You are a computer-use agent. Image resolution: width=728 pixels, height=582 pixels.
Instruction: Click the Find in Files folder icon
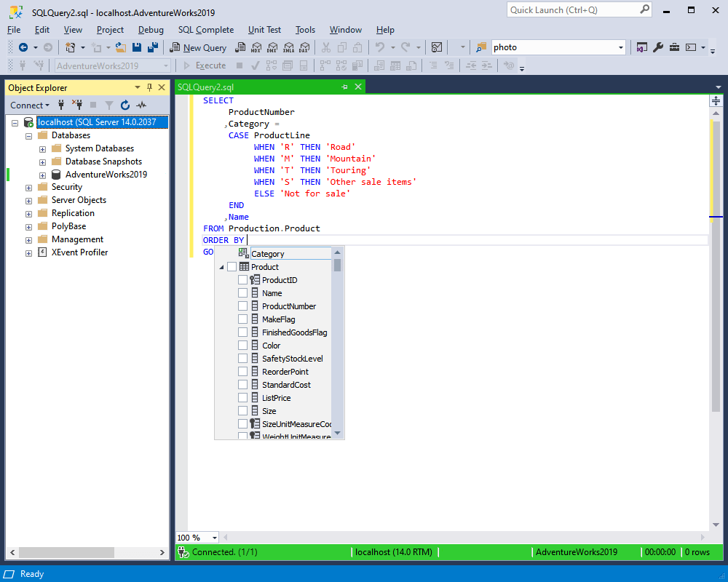(x=481, y=47)
